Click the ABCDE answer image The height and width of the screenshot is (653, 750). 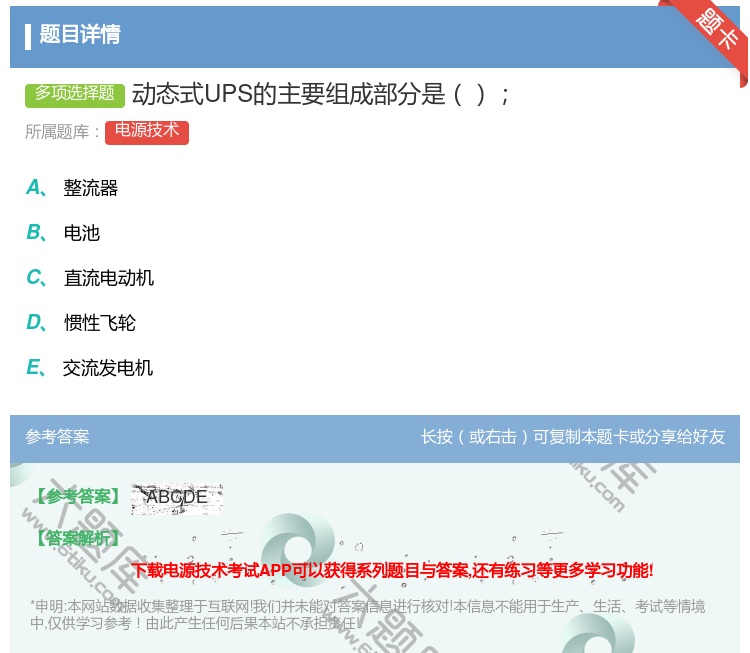click(177, 499)
